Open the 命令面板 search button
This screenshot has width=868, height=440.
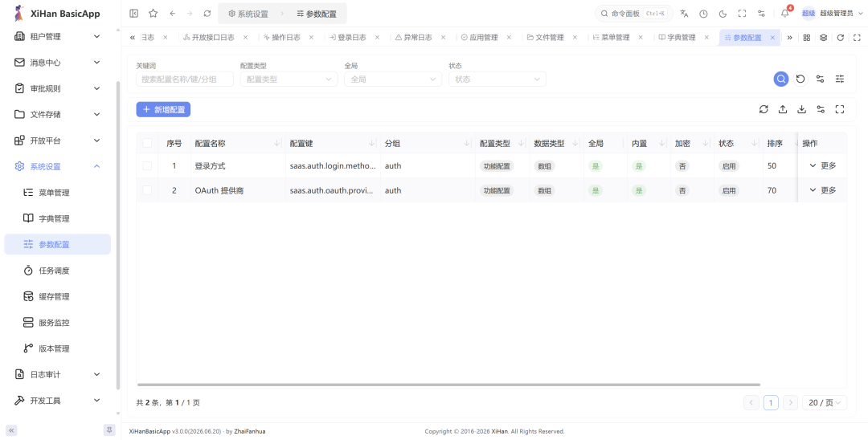tap(633, 14)
